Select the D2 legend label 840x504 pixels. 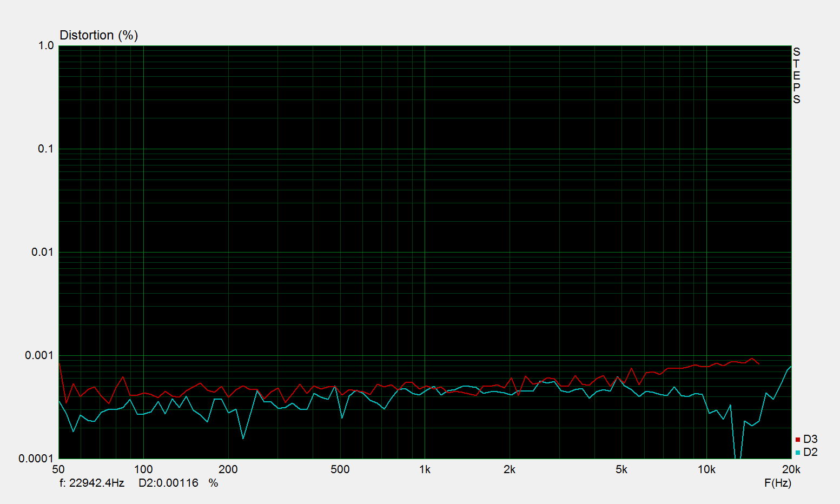[x=810, y=452]
